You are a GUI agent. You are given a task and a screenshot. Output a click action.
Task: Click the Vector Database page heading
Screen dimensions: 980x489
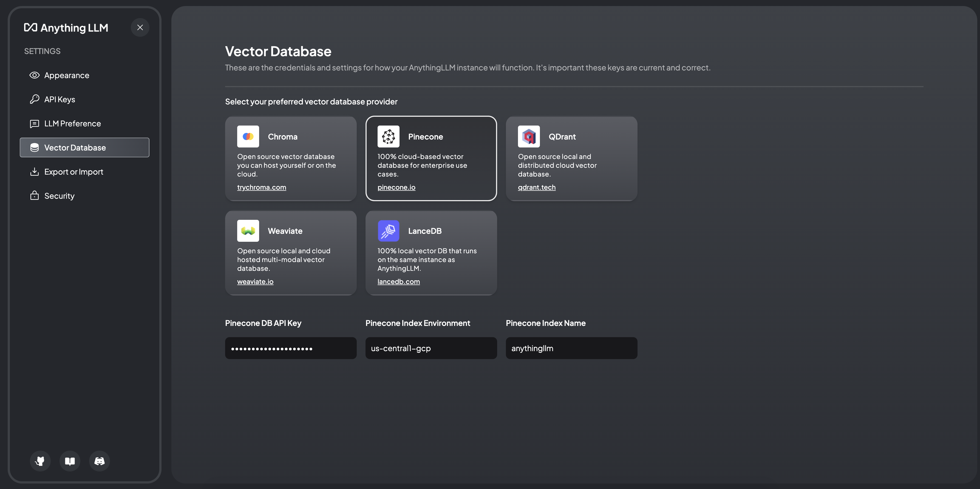278,51
